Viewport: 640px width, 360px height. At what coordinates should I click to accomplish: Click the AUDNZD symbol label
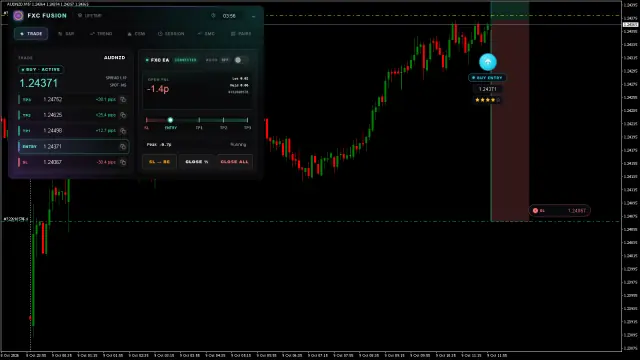[x=115, y=58]
